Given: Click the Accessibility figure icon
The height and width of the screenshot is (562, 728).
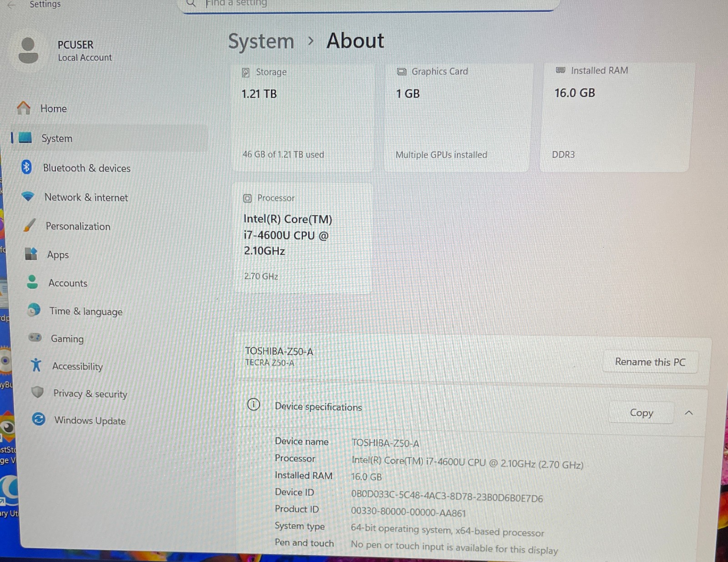Looking at the screenshot, I should point(36,365).
